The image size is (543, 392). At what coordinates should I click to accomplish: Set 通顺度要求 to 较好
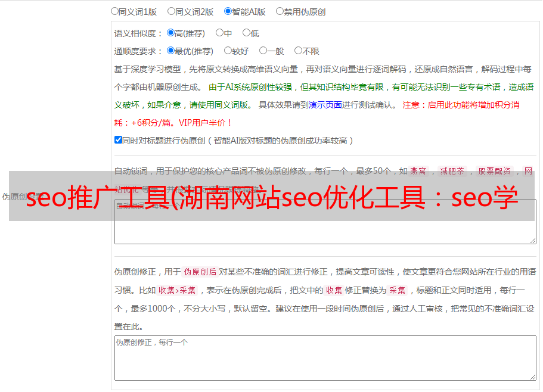[228, 51]
